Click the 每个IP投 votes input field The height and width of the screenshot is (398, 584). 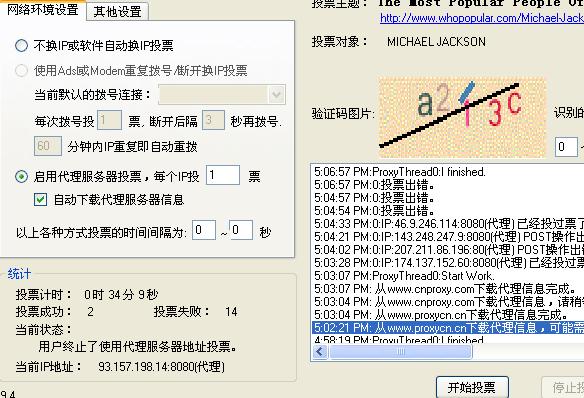(223, 175)
